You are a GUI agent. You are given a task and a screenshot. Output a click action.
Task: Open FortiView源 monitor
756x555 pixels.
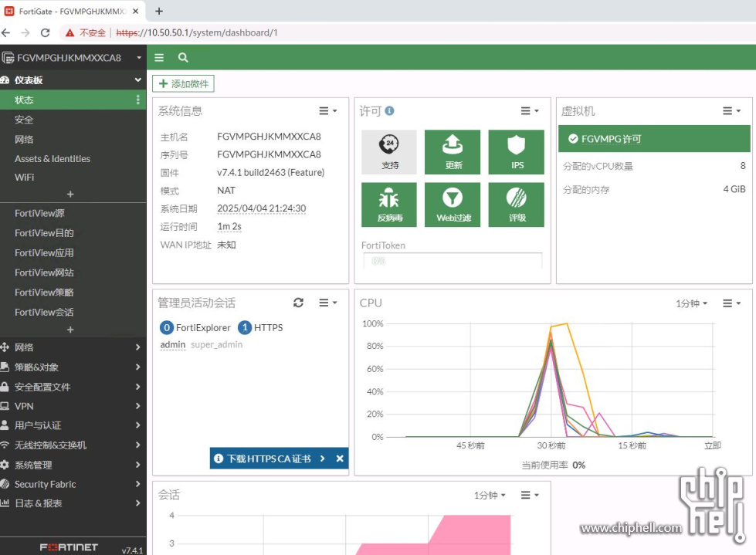click(x=73, y=213)
